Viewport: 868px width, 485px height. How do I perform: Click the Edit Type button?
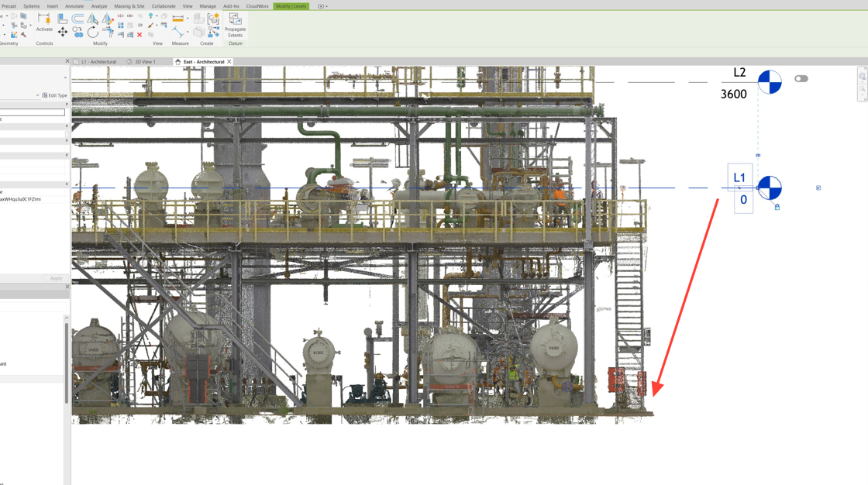point(55,95)
